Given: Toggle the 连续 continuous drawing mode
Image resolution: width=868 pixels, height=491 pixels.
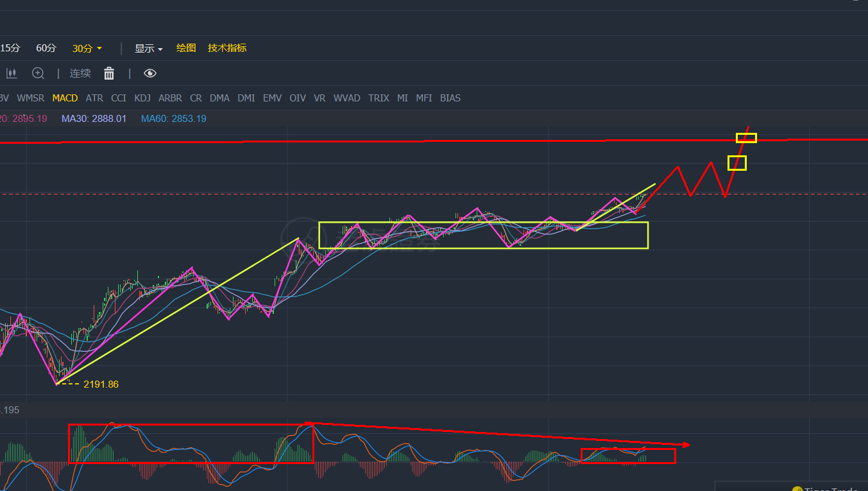Looking at the screenshot, I should click(x=80, y=73).
